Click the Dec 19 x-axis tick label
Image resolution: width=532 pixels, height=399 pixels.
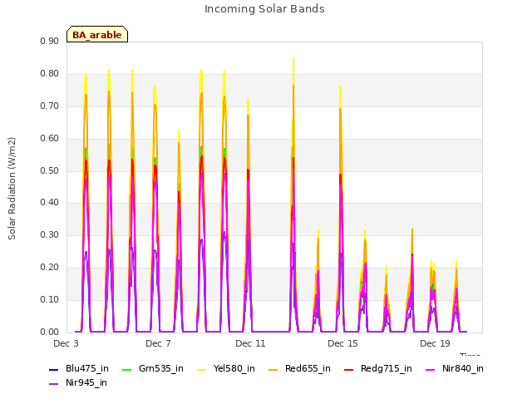click(435, 343)
